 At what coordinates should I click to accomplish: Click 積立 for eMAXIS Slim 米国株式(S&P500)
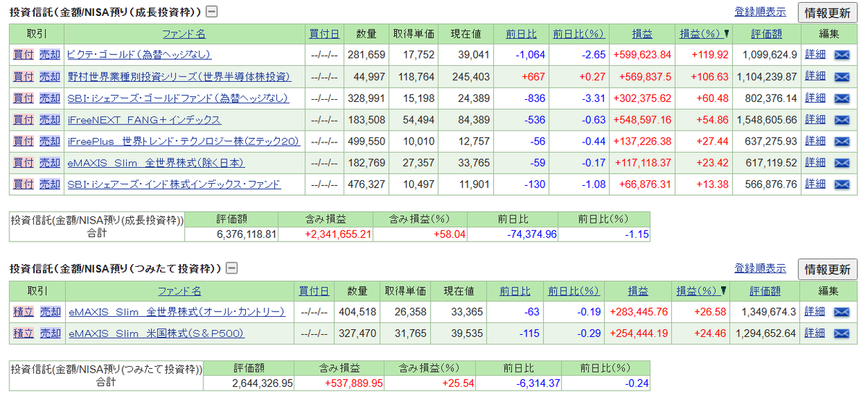tap(23, 334)
